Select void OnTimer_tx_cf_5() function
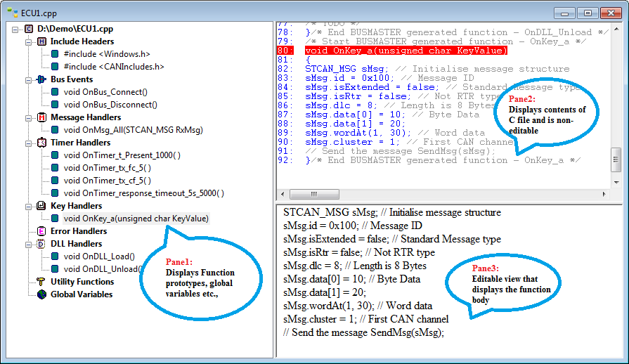 [108, 181]
